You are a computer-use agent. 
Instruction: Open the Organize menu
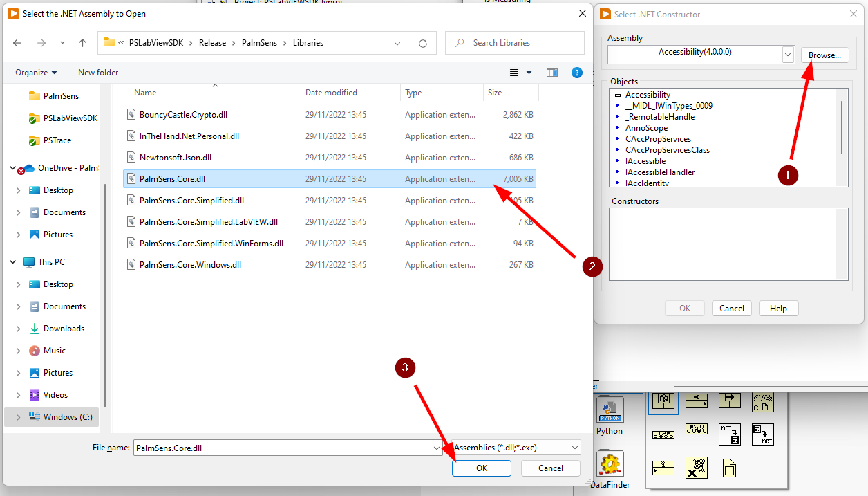click(x=36, y=73)
